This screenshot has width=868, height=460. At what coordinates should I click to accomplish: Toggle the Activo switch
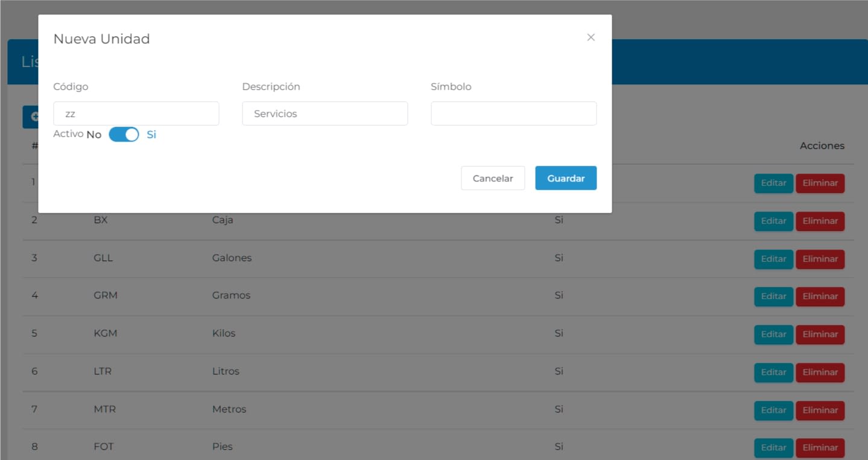pos(124,134)
